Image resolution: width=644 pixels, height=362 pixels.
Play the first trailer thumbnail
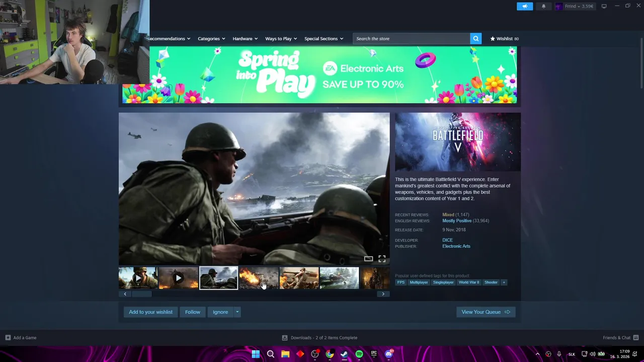[x=138, y=278]
